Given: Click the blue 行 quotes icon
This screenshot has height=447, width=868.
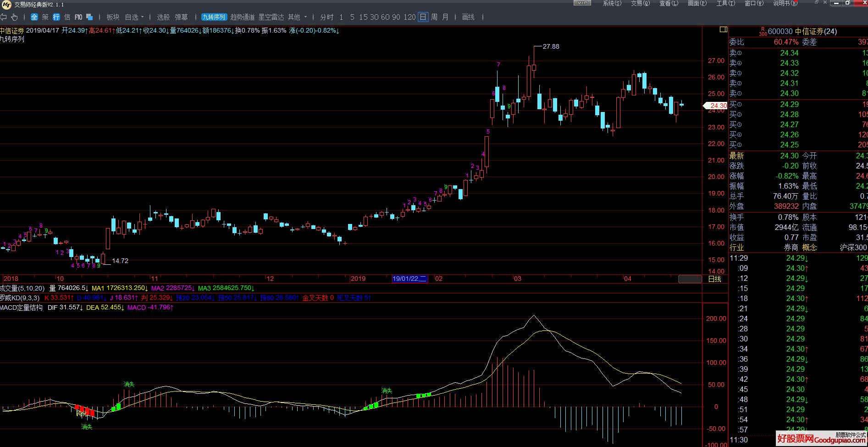Looking at the screenshot, I should [x=56, y=17].
